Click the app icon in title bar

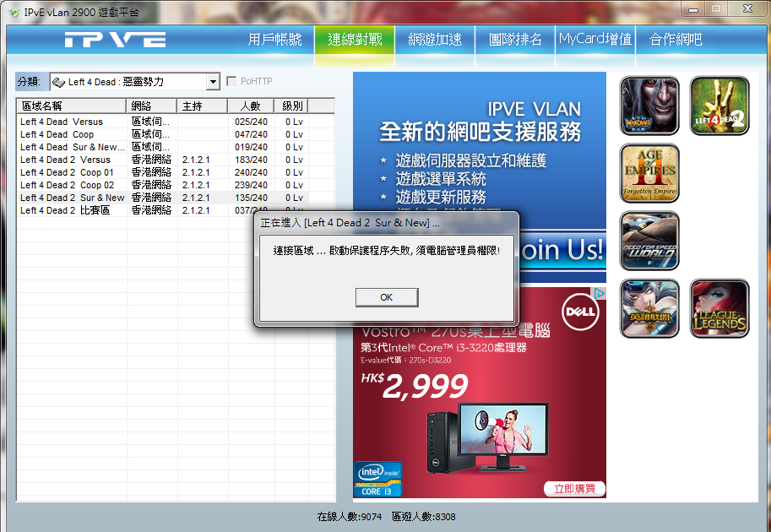14,13
